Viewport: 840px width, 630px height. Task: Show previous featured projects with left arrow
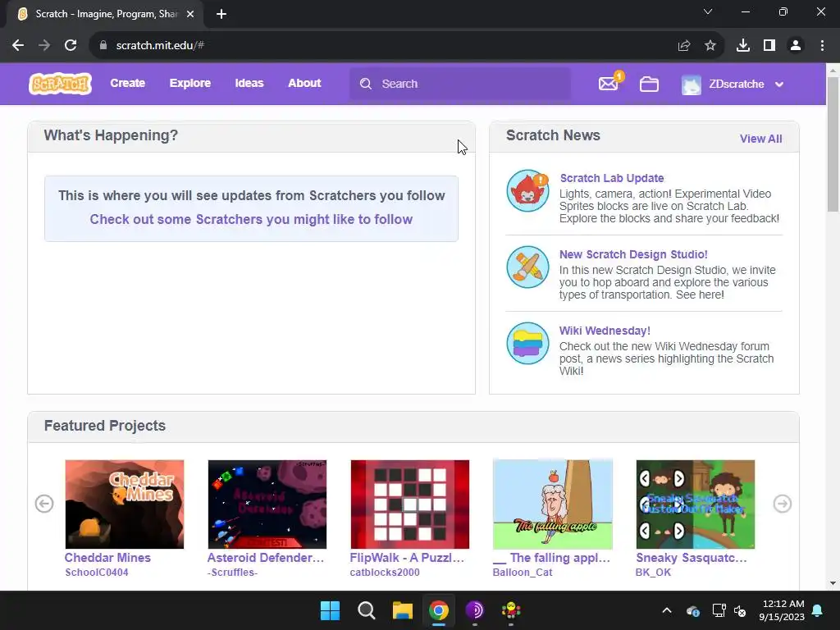tap(44, 504)
